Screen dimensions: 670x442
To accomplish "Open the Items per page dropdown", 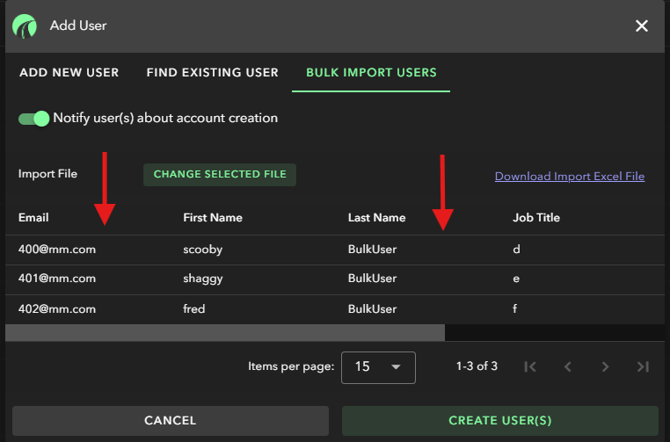I will coord(378,367).
